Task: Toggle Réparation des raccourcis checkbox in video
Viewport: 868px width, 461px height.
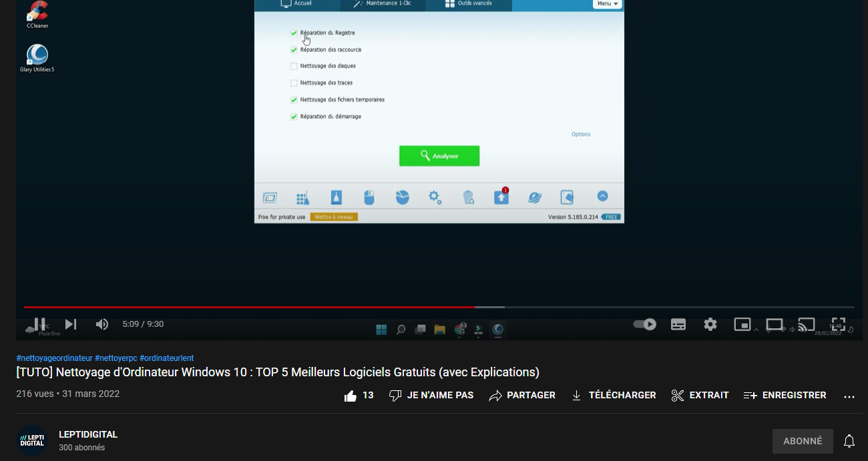Action: pos(294,49)
